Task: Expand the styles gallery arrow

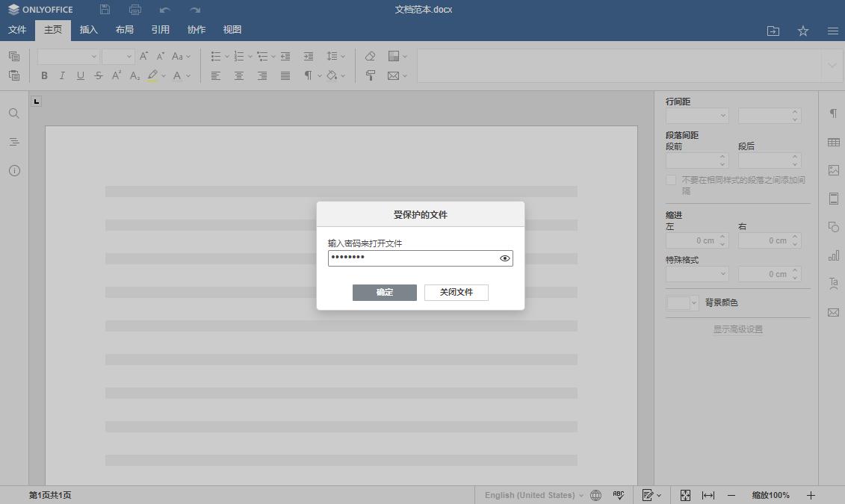Action: pos(831,66)
